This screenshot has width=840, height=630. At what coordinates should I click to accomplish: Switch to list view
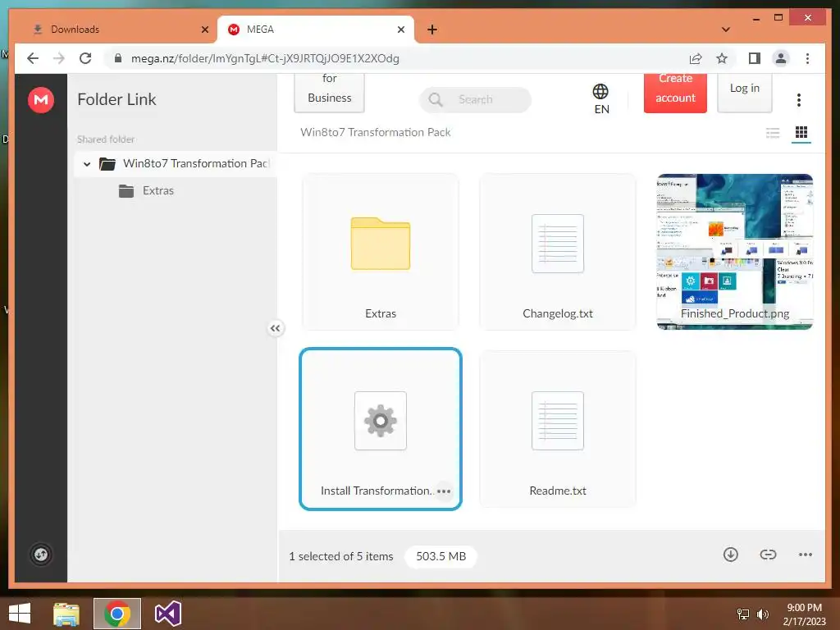[x=773, y=133]
